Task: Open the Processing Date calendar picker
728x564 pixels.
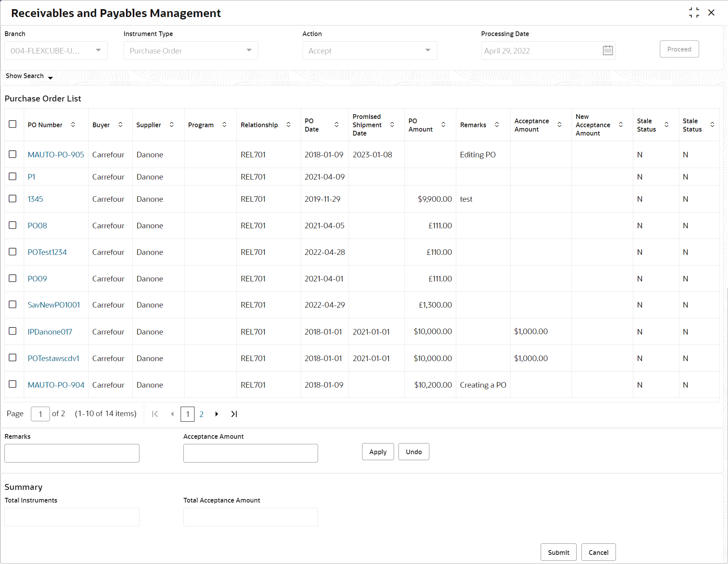Action: (x=608, y=50)
